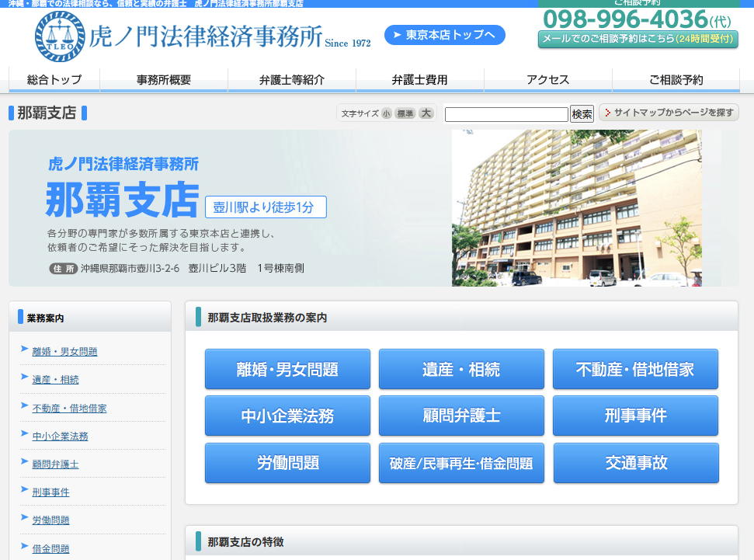
Task: Click the 検索 search button icon
Action: point(581,113)
